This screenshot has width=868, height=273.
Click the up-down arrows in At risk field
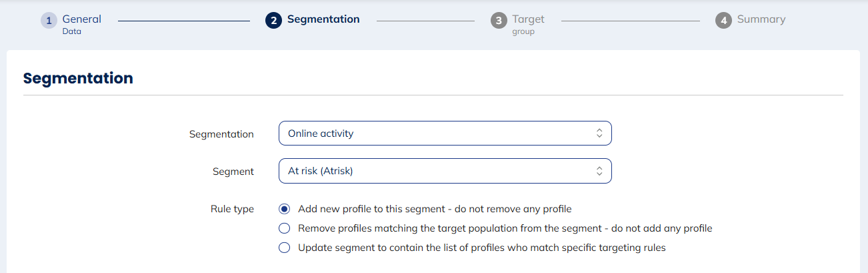[x=599, y=171]
